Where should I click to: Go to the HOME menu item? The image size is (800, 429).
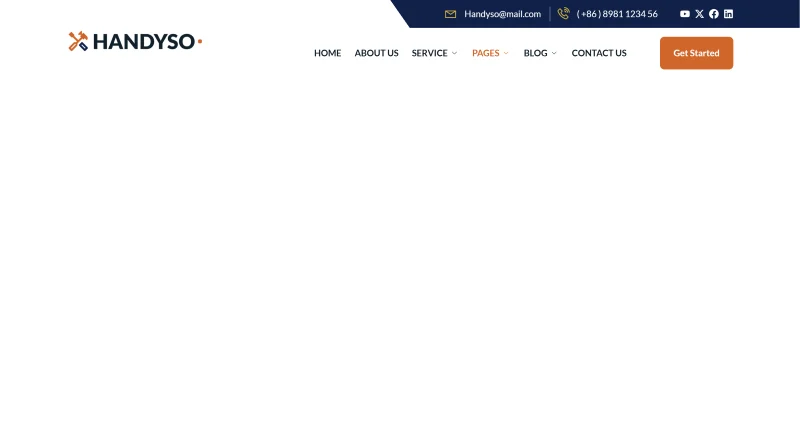(328, 53)
